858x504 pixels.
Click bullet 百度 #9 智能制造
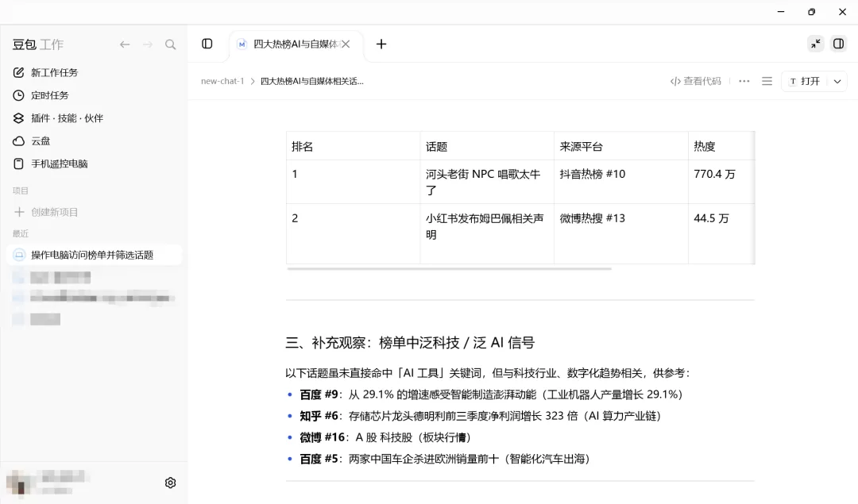coord(491,394)
